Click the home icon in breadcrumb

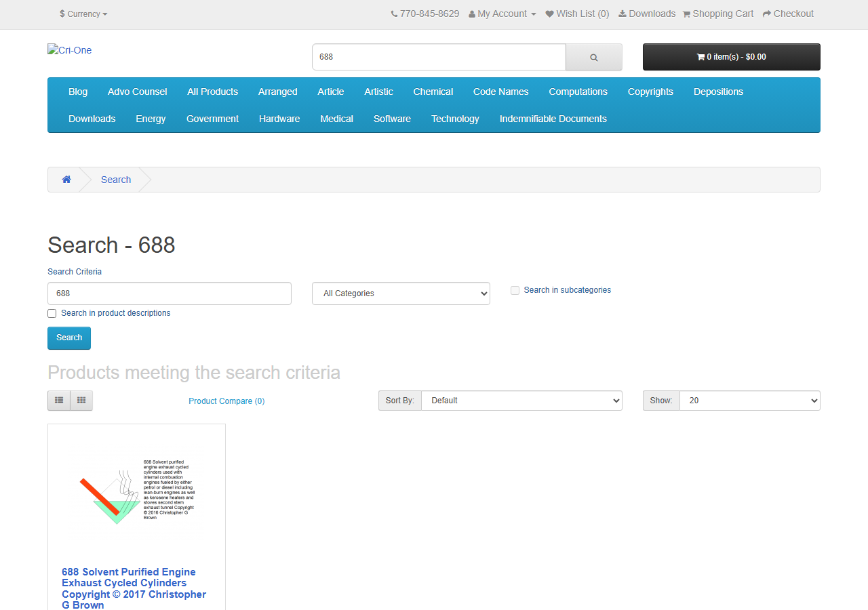(66, 180)
